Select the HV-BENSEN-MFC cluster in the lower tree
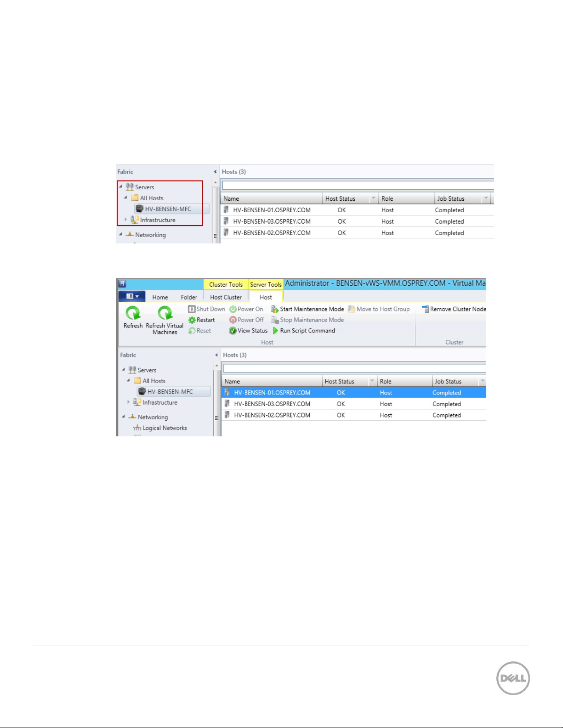 [x=170, y=392]
